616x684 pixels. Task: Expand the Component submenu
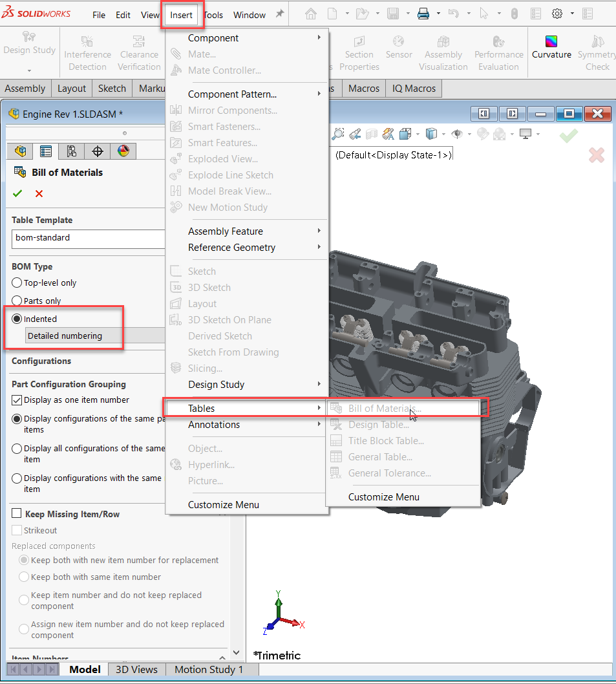247,38
